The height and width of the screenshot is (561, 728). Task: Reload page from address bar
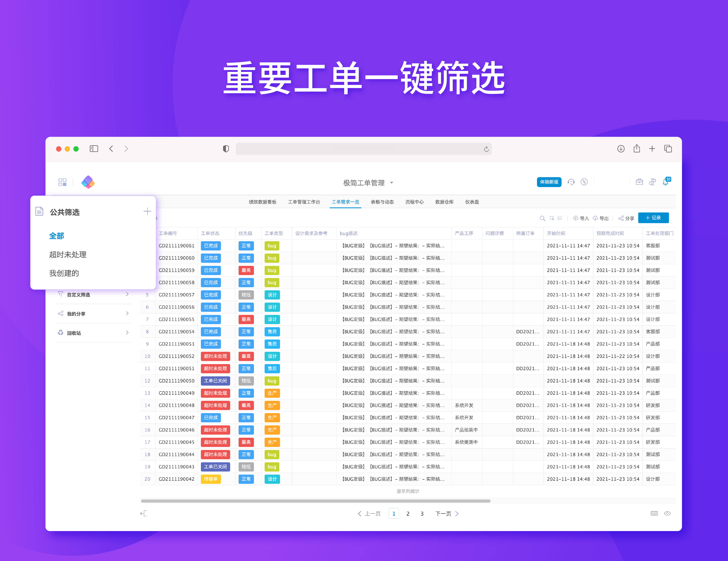click(486, 149)
